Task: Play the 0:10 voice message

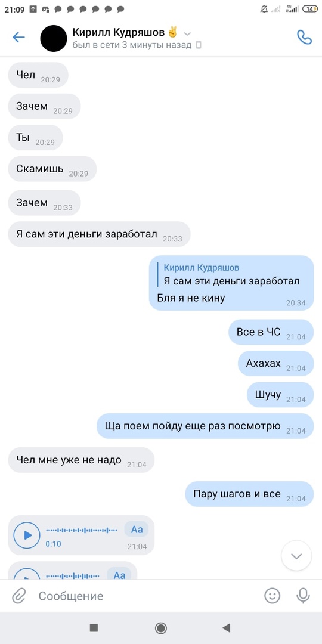Action: click(27, 535)
